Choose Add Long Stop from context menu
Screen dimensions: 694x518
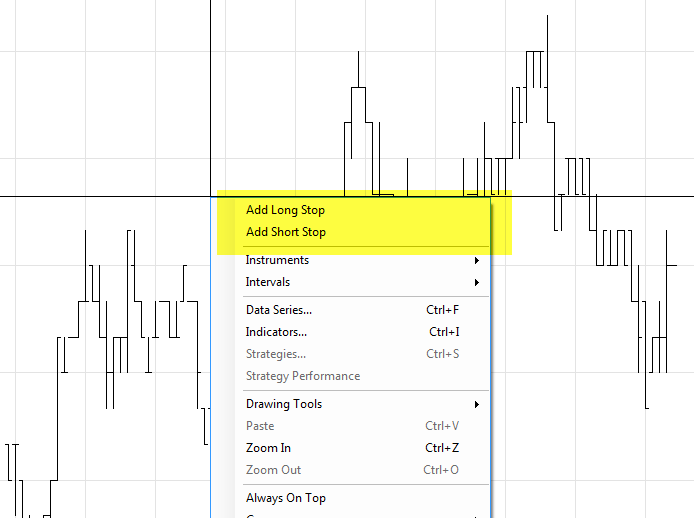[285, 210]
